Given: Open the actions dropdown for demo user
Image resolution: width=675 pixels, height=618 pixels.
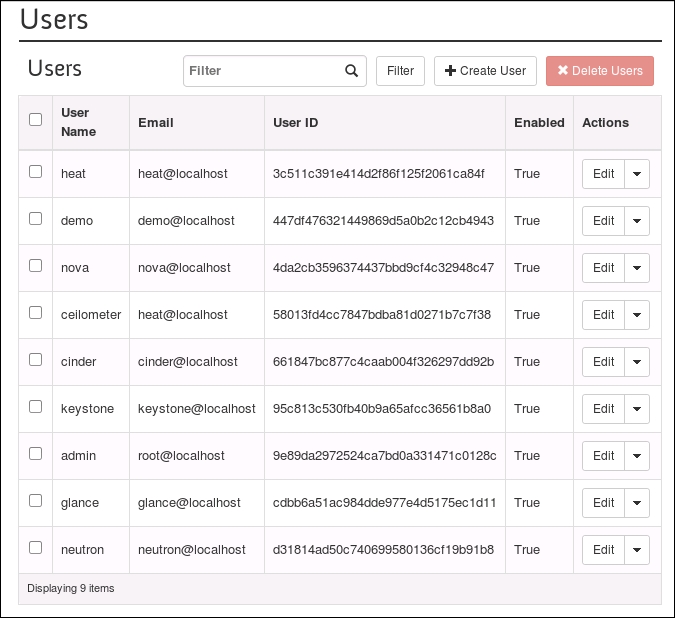Looking at the screenshot, I should (x=637, y=221).
